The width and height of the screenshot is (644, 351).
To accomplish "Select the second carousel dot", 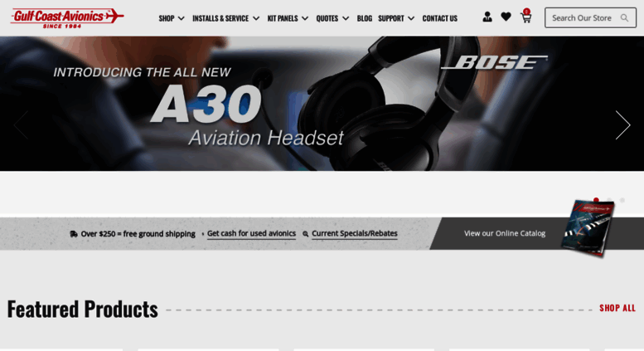I will (609, 200).
